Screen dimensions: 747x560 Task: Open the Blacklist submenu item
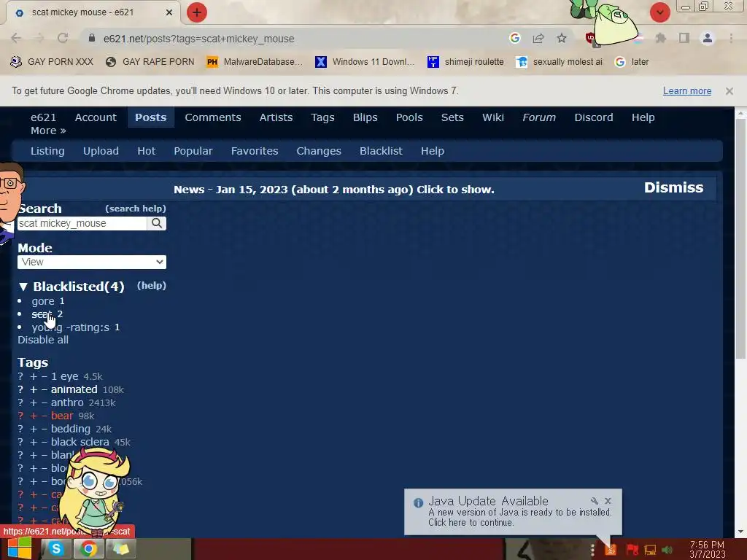381,151
